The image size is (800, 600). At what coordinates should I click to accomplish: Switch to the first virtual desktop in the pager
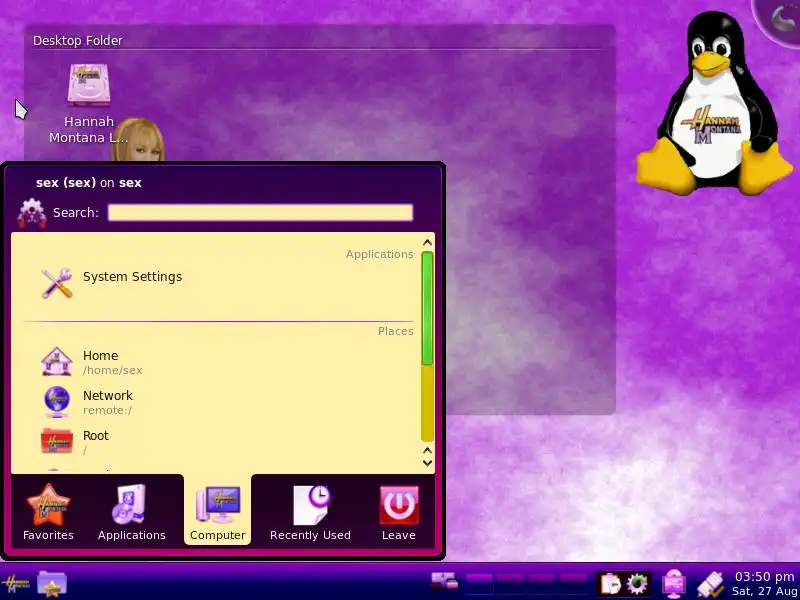click(x=480, y=583)
